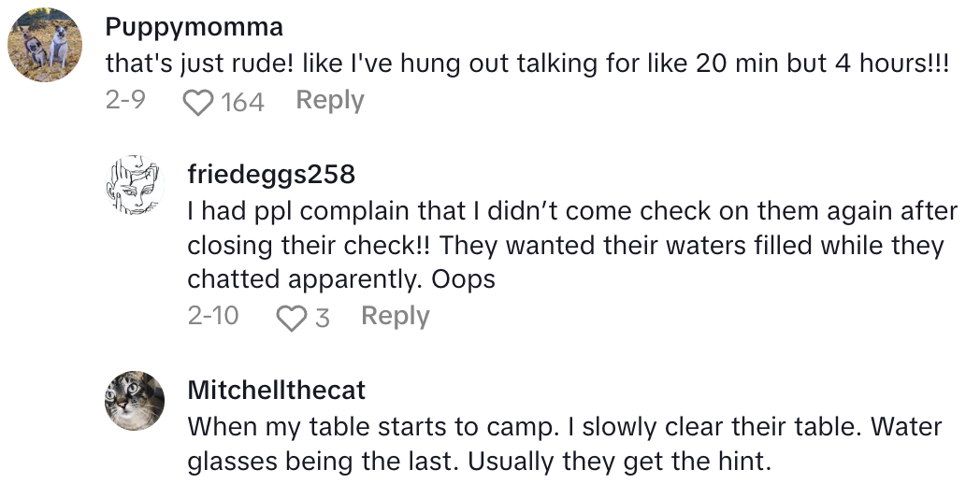Viewport: 980px width, 484px height.
Task: Click the 2-10 date on friedeggs258's reply
Action: pyautogui.click(x=212, y=317)
